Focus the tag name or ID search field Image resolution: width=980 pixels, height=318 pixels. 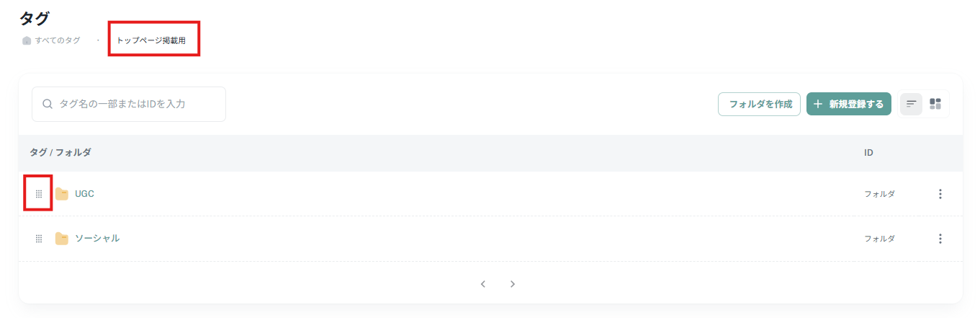click(129, 104)
